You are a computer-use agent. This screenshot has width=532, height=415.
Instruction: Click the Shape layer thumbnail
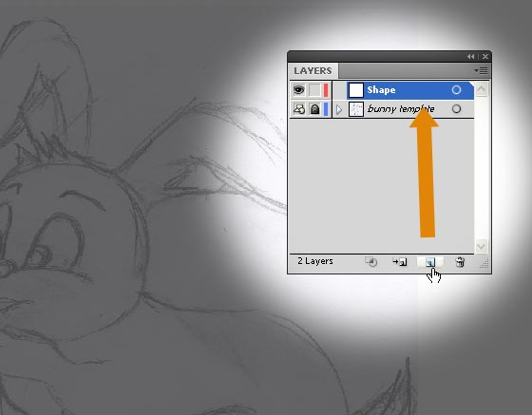(x=356, y=90)
